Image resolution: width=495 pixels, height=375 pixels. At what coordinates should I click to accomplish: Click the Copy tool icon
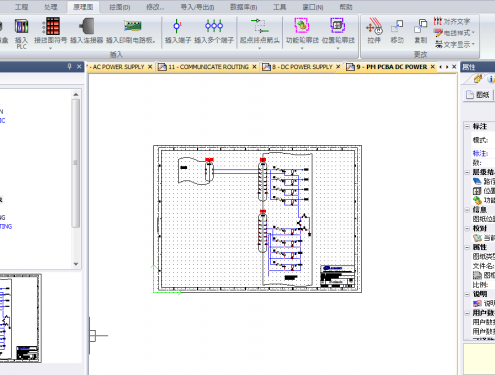click(421, 26)
